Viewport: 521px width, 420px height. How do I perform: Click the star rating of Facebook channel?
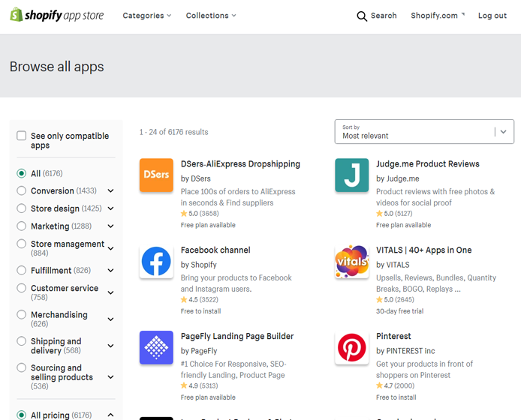tap(200, 299)
